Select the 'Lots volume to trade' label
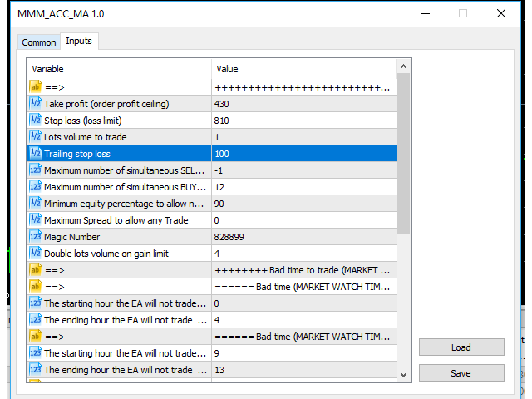 (x=85, y=137)
